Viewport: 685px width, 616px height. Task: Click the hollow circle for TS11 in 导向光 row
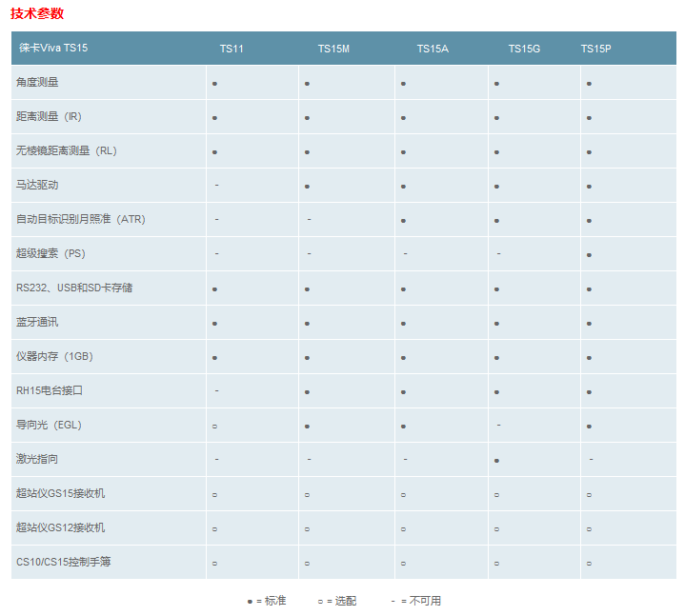[214, 427]
